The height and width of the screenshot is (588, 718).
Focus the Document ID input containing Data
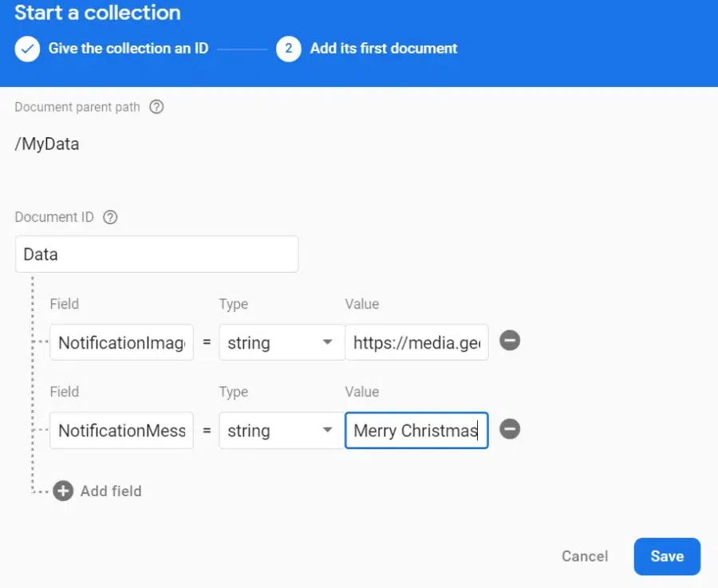156,255
